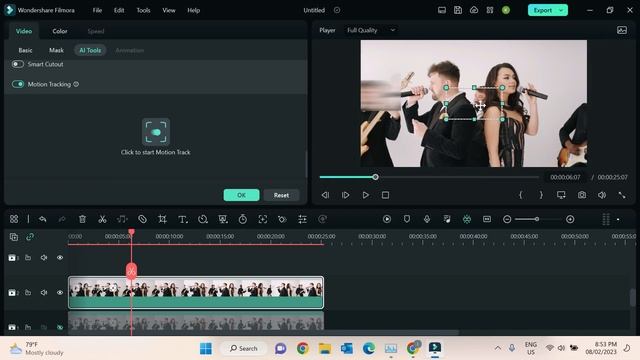Image resolution: width=640 pixels, height=360 pixels.
Task: Open the duration stopwatch icon
Action: 242,219
